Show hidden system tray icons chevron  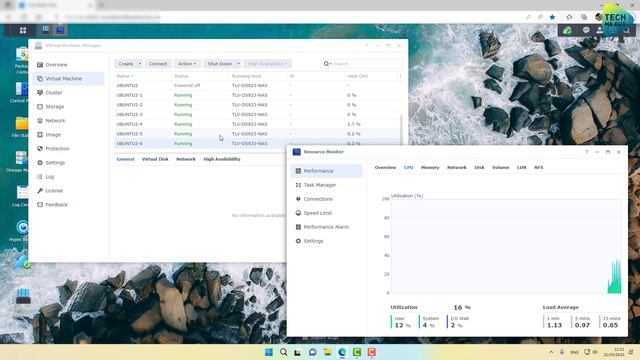click(551, 352)
